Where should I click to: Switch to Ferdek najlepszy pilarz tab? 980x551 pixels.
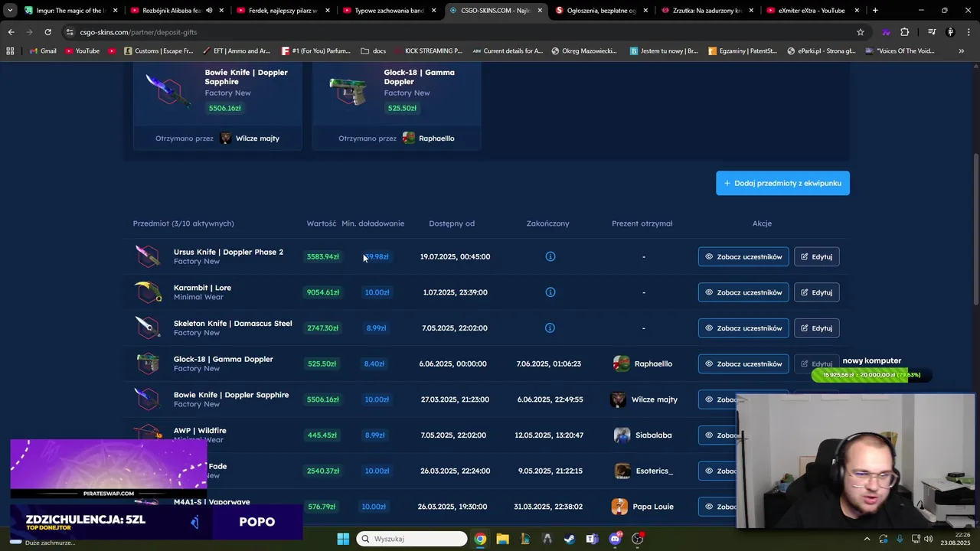(x=281, y=11)
